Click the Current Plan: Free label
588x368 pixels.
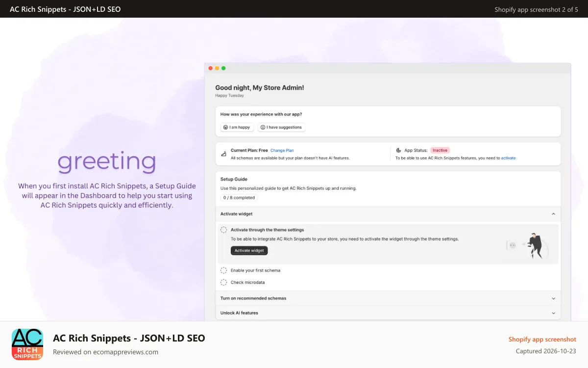click(x=249, y=151)
